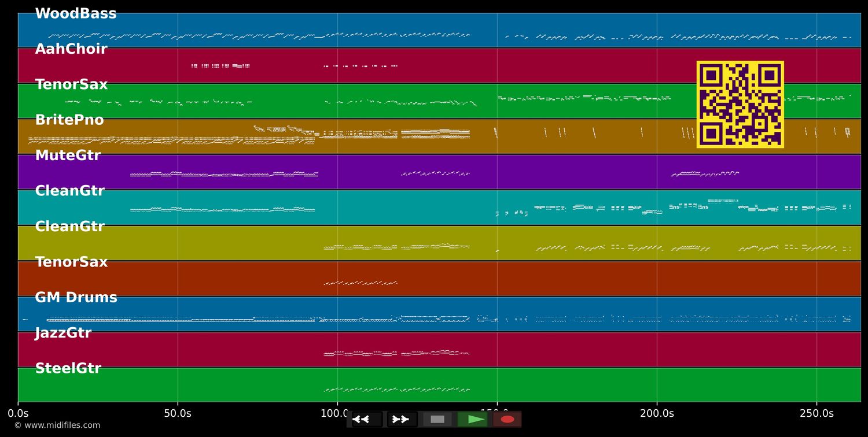The width and height of the screenshot is (868, 437).
Task: Click the Stop button in transport bar
Action: coord(437,419)
